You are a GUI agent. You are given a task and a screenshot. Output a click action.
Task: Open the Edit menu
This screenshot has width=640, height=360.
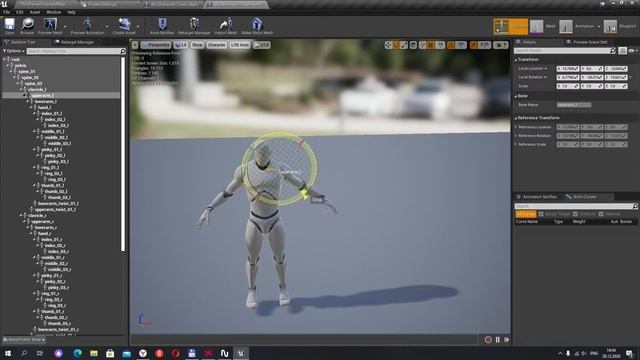tap(20, 12)
